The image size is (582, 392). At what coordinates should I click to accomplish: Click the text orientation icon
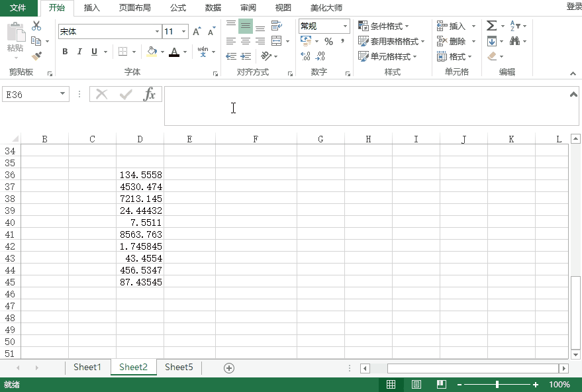[x=266, y=56]
